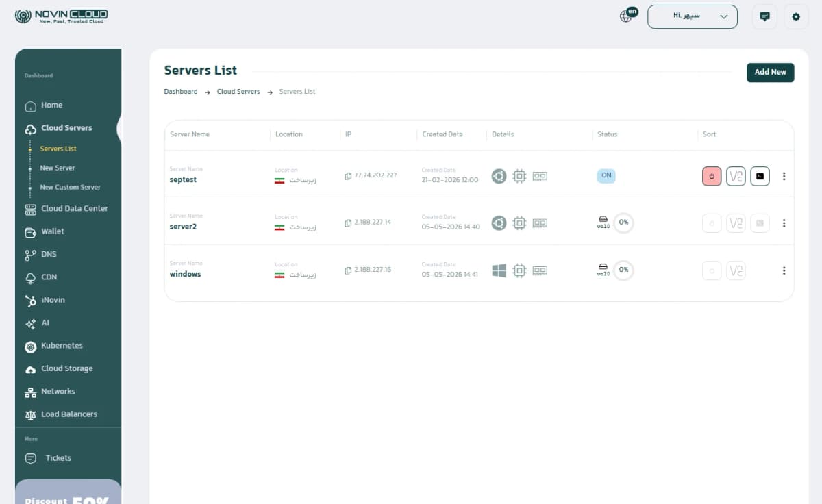This screenshot has width=822, height=504.
Task: Open VNC console for server2
Action: point(736,223)
